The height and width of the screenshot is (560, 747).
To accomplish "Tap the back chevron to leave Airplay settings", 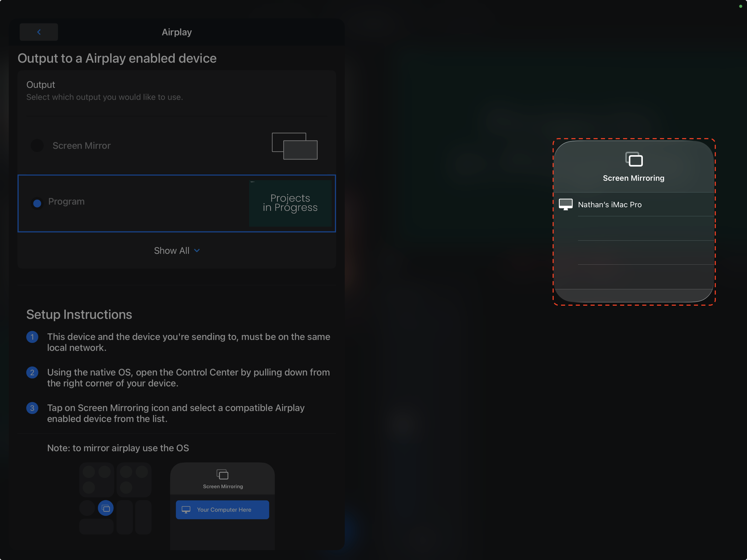I will 39,32.
